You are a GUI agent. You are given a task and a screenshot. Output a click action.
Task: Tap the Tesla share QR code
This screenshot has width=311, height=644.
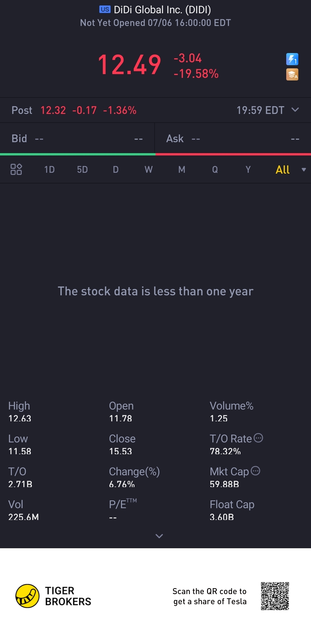coord(275,596)
